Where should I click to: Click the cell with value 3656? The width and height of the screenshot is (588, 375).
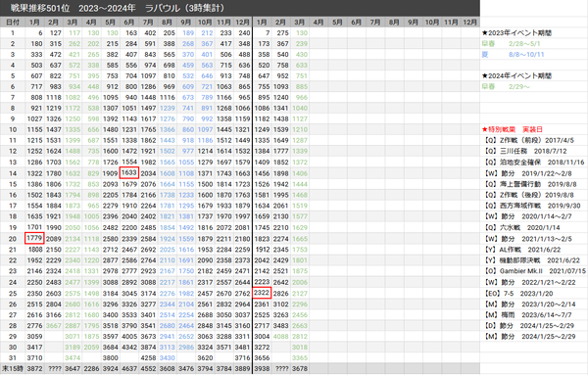point(262,357)
